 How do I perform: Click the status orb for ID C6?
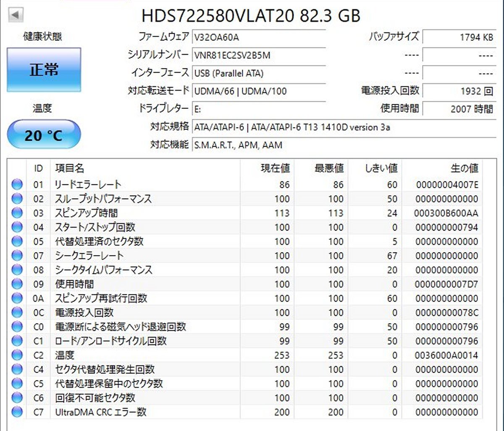coord(17,398)
